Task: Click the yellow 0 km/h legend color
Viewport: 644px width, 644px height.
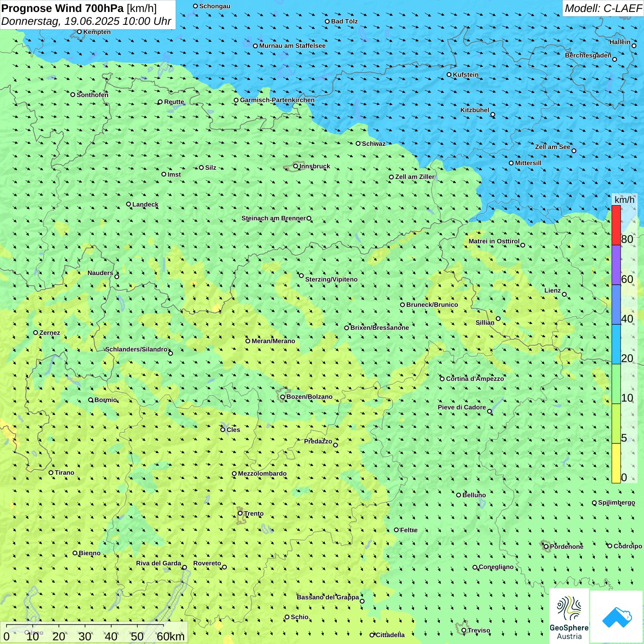Action: pos(616,463)
